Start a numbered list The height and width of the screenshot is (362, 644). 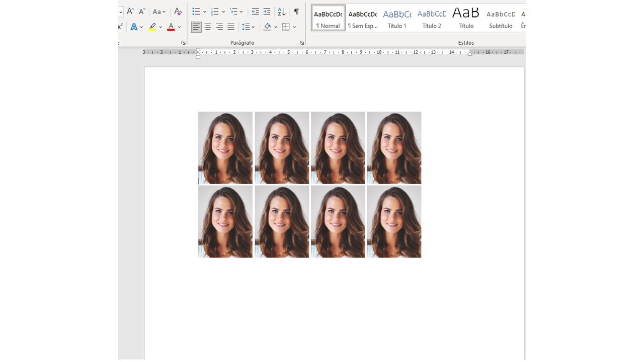click(x=215, y=11)
